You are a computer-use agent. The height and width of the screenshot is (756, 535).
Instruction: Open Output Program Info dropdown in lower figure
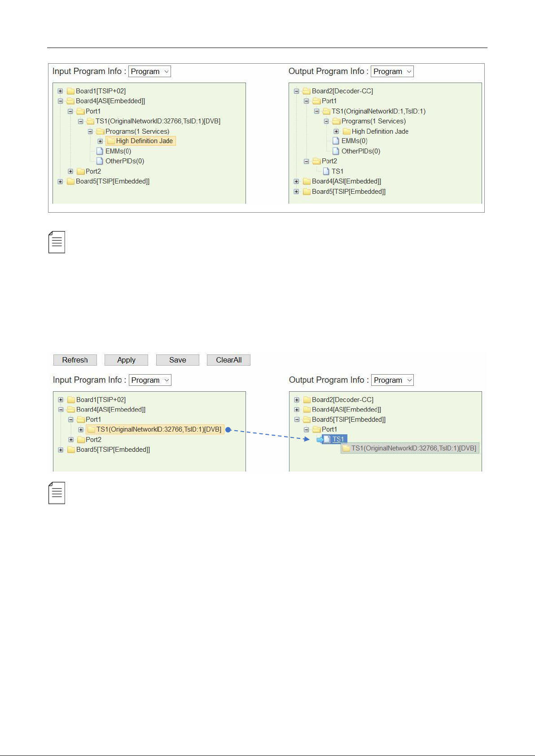pos(393,380)
